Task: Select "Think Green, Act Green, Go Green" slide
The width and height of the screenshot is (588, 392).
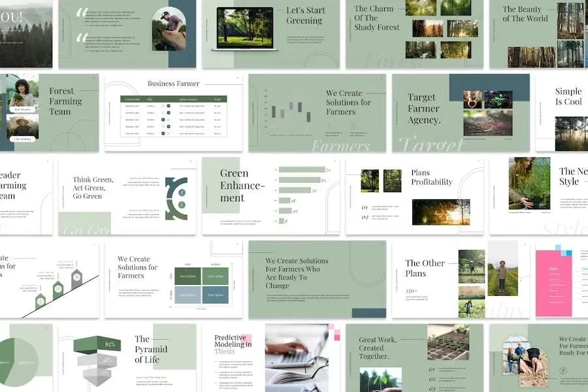Action: [127, 196]
